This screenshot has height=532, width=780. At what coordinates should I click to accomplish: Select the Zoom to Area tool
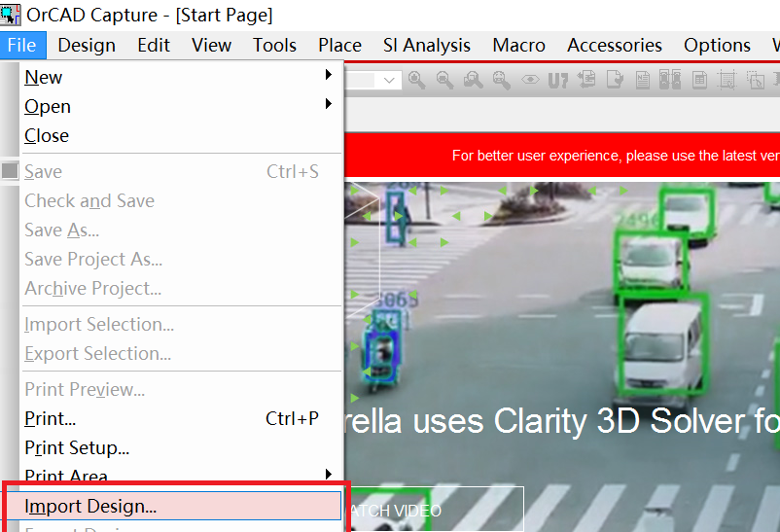473,80
